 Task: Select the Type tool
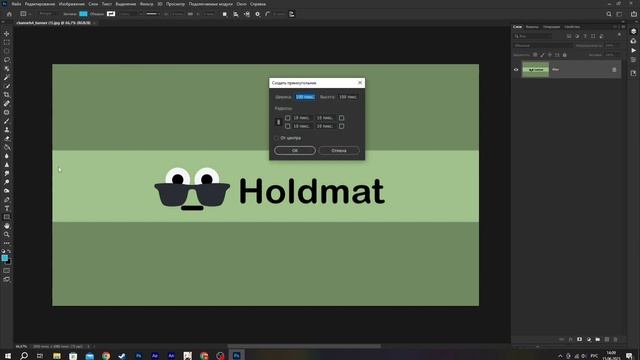(x=7, y=209)
